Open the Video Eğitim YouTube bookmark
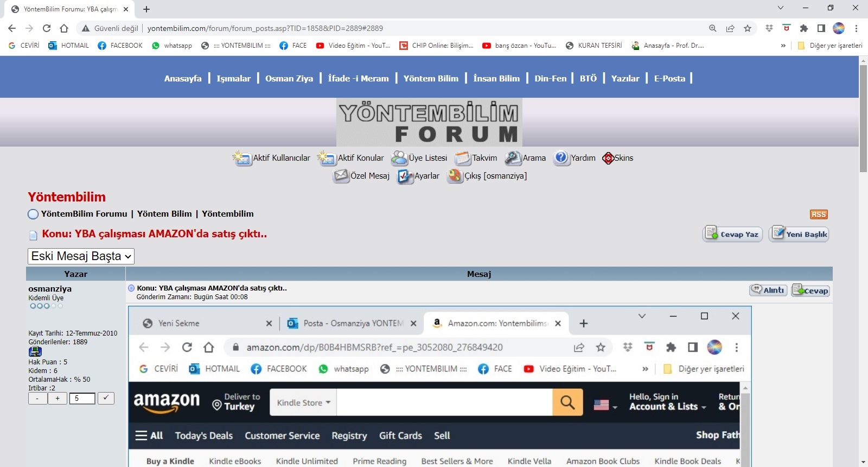This screenshot has width=868, height=467. tap(353, 46)
